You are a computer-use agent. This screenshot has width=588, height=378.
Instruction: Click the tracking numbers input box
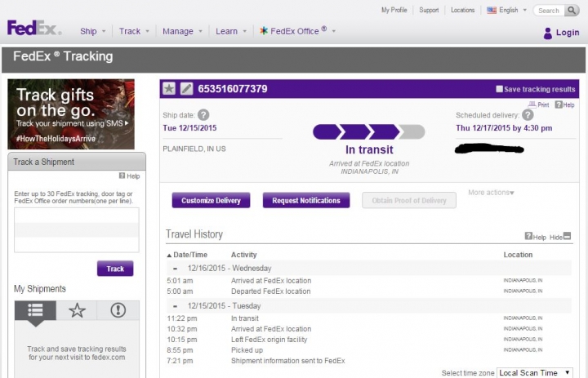(77, 230)
